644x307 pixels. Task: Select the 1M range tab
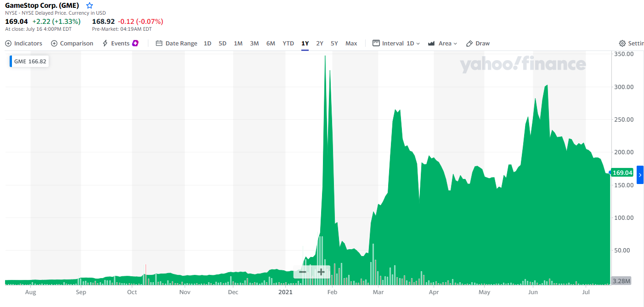(238, 43)
